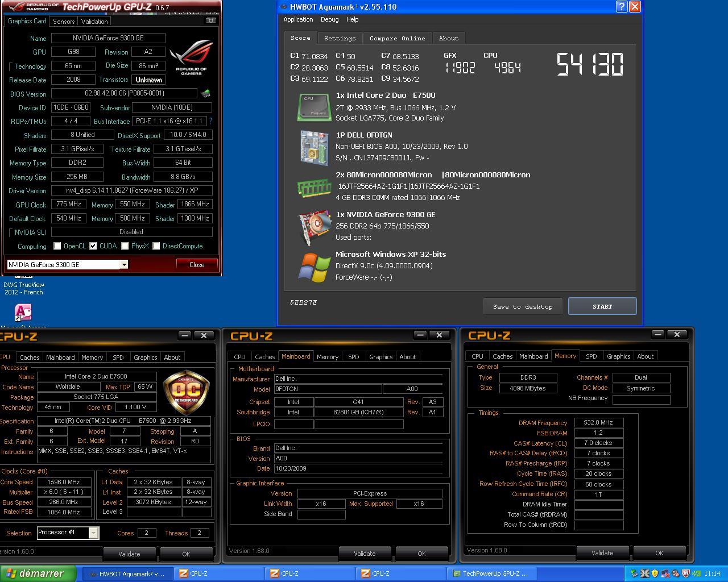Switch to Compare Online tab in Aquamark

(x=397, y=38)
